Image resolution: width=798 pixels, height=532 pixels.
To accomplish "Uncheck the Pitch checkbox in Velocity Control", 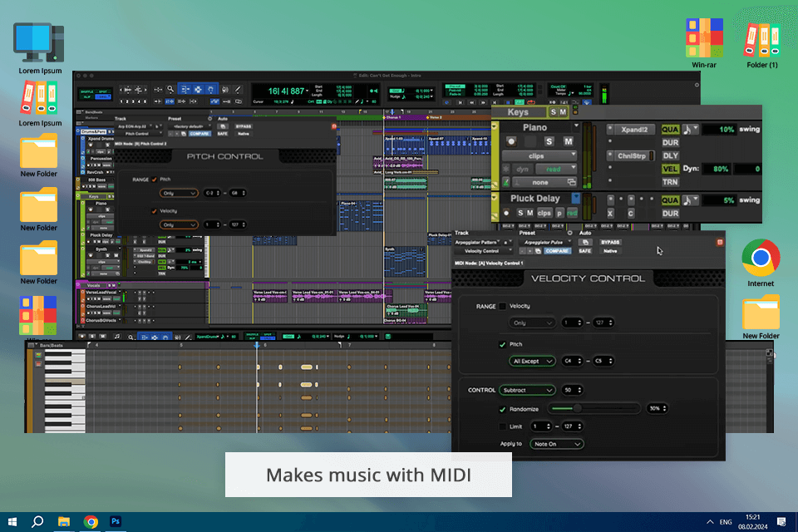I will pyautogui.click(x=502, y=345).
